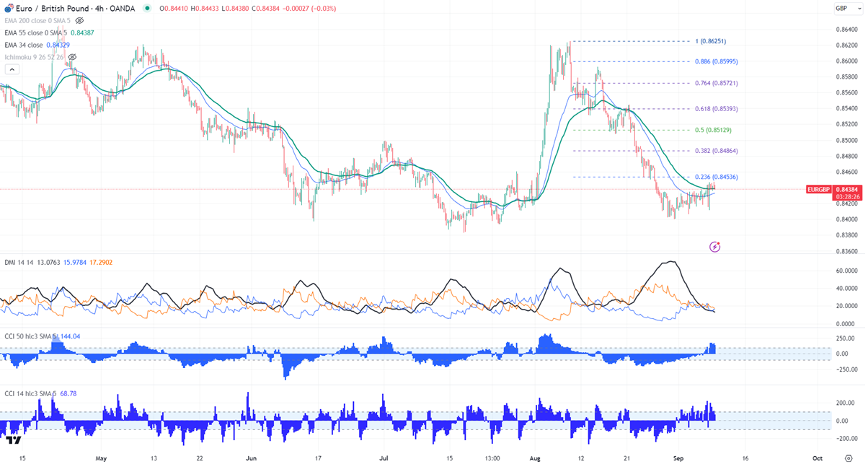Viewport: 868px width, 464px height.
Task: Click the 0.85000 price axis value
Action: point(846,140)
